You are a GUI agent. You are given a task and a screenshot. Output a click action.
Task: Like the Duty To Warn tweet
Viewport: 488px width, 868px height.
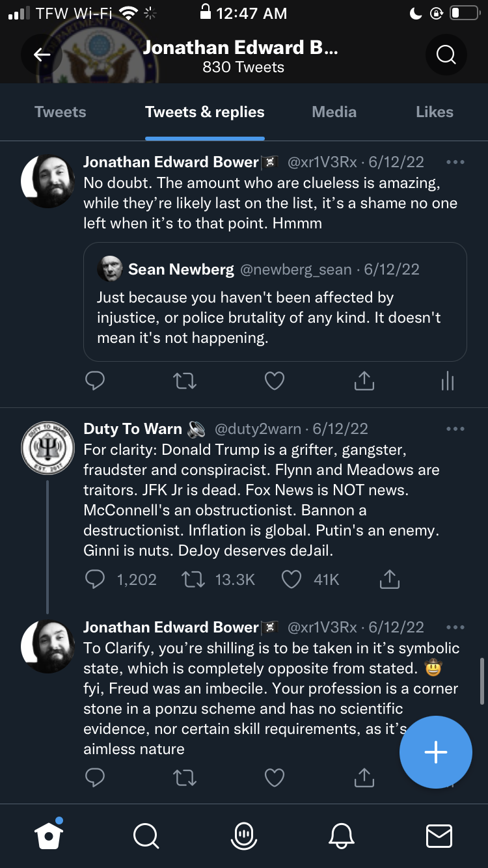coord(291,579)
